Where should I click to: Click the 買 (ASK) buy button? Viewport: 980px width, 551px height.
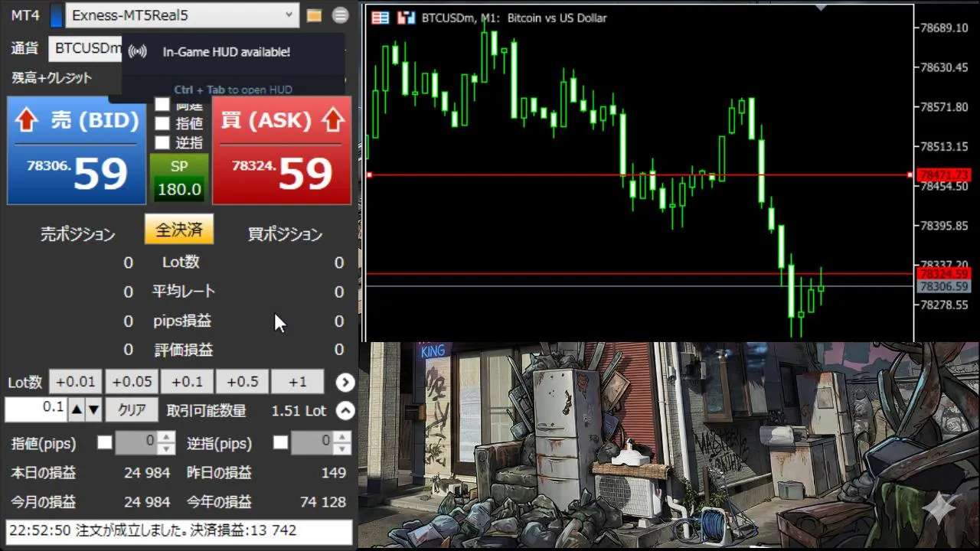pos(282,151)
